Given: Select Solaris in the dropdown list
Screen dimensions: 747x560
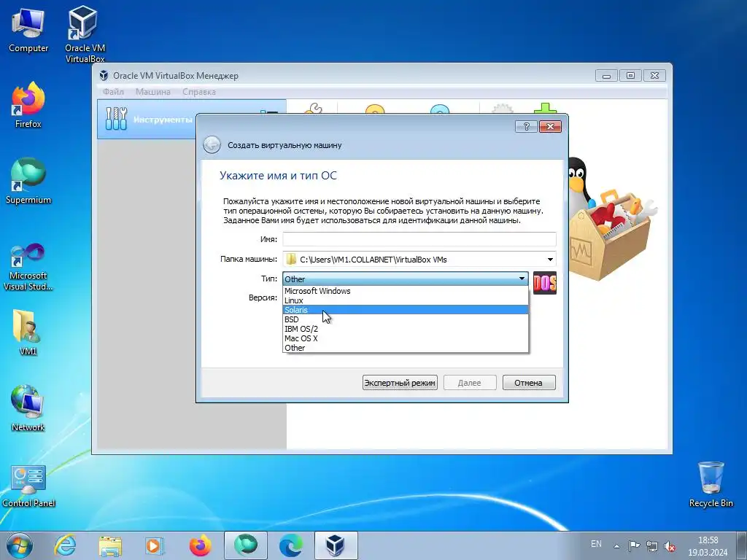Looking at the screenshot, I should point(406,310).
